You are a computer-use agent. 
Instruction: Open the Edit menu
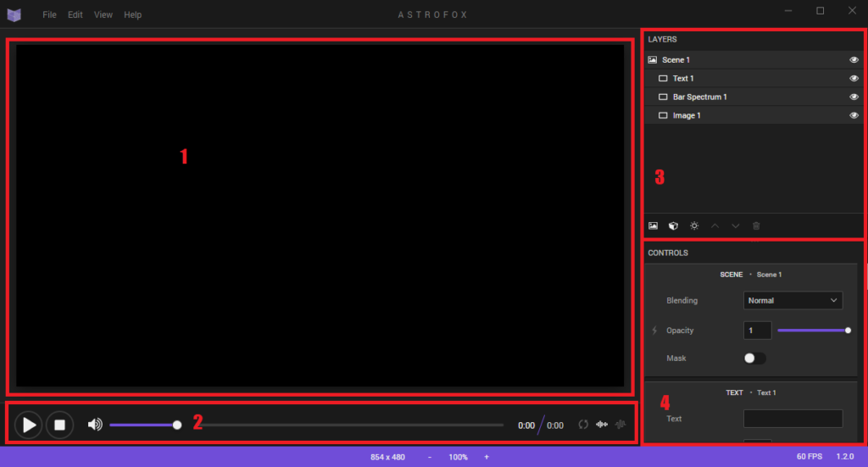75,15
